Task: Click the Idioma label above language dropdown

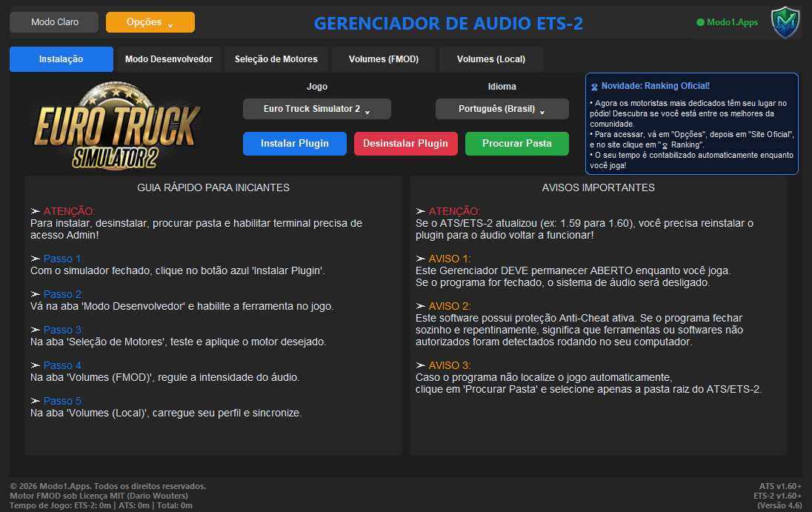Action: (502, 87)
